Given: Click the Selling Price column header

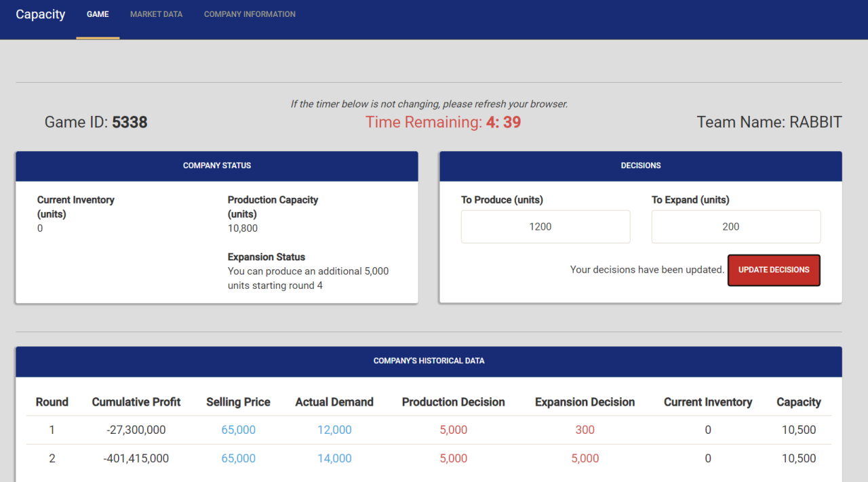Looking at the screenshot, I should [x=238, y=402].
